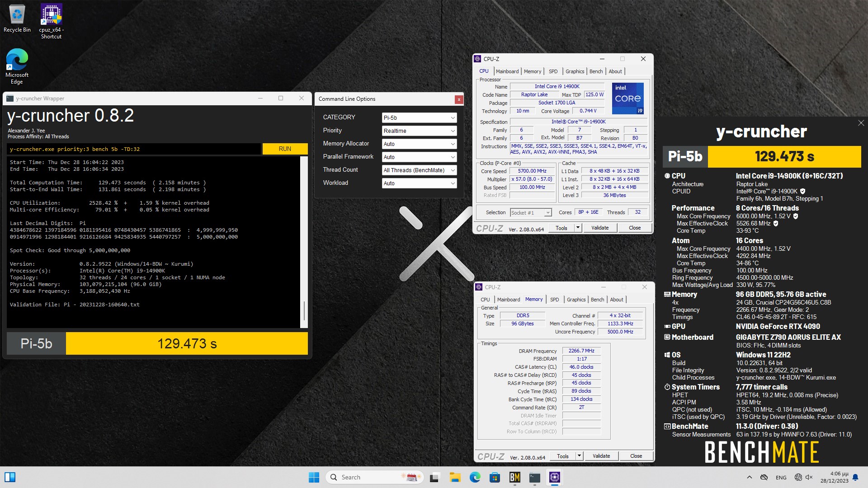Screen dimensions: 868x488
Task: Open the Thread Count dropdown
Action: (419, 170)
